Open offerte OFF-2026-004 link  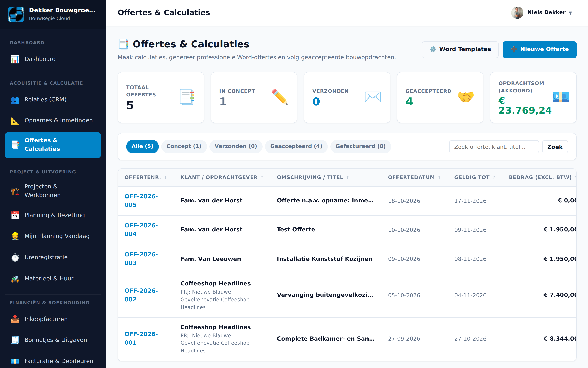(141, 230)
